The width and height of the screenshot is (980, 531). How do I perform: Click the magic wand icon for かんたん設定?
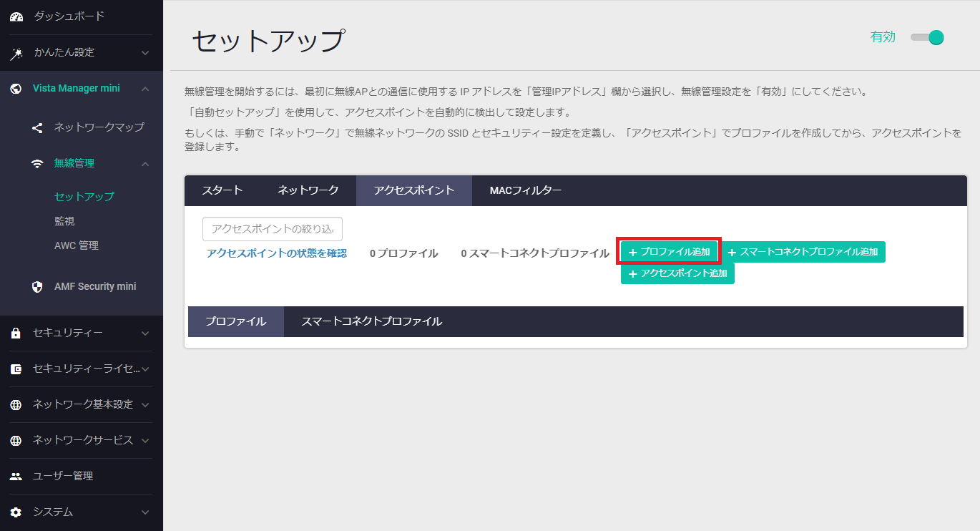click(x=16, y=53)
